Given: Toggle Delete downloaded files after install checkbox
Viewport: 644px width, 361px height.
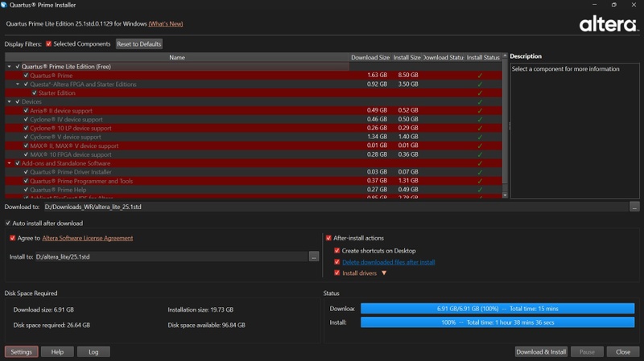Looking at the screenshot, I should [336, 262].
